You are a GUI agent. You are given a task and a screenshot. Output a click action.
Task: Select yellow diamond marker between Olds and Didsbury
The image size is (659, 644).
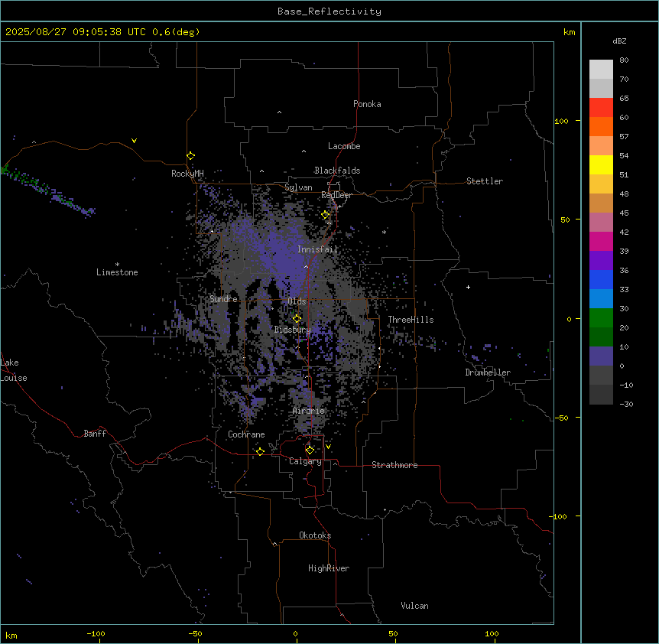pyautogui.click(x=297, y=318)
